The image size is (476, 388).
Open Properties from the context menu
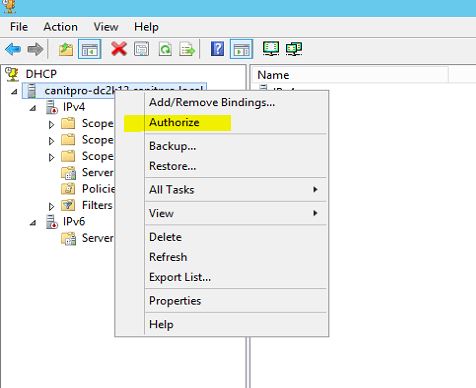click(175, 301)
